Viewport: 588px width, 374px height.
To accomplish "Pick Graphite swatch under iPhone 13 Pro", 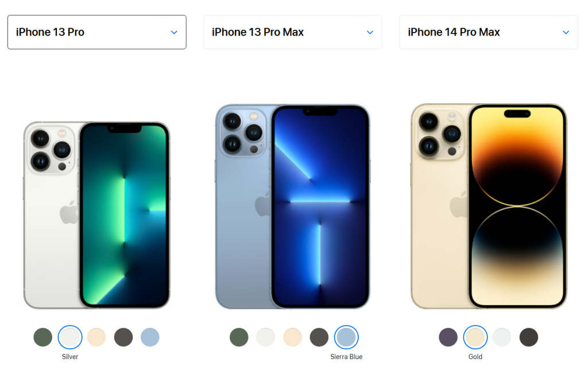I will coord(123,337).
